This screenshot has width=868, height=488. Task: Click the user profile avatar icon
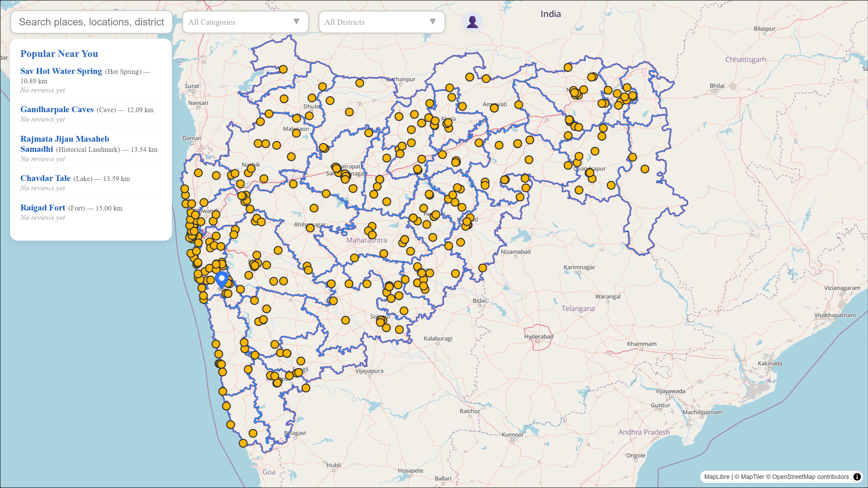(x=472, y=22)
